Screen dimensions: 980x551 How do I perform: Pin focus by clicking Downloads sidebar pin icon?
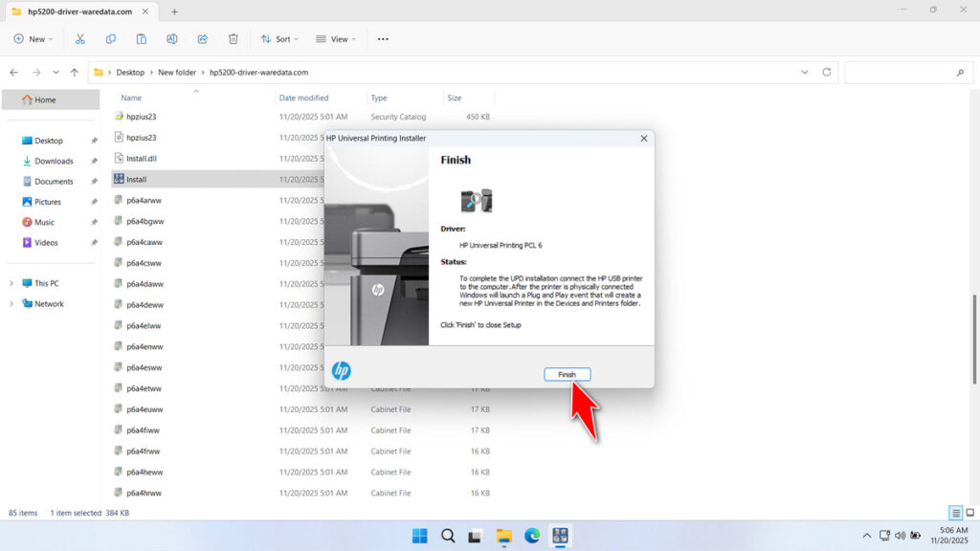click(x=93, y=161)
